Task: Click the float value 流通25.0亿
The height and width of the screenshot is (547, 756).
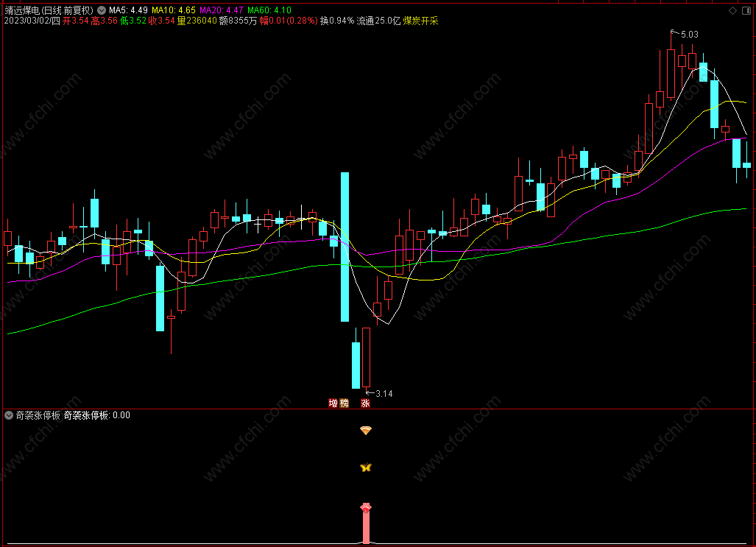Action: coord(378,21)
